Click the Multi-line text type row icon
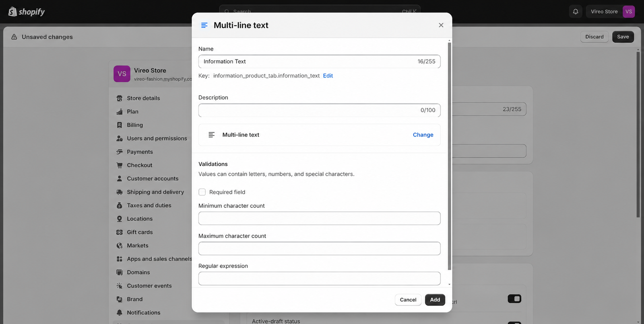 [211, 135]
